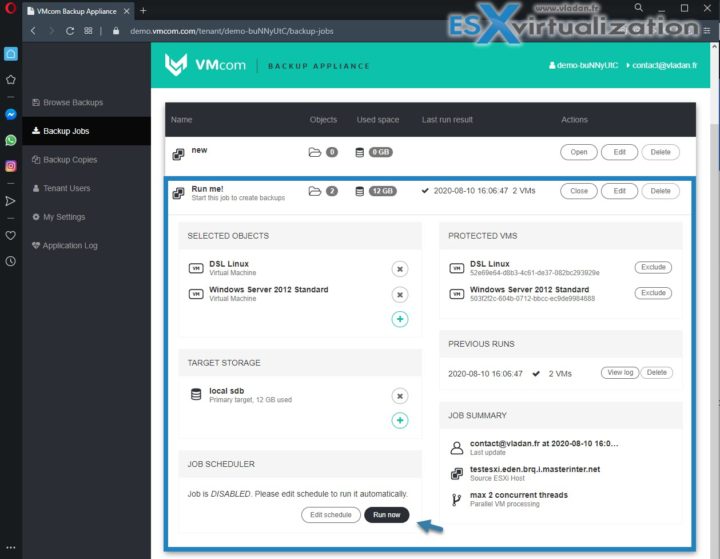Add a new selected object with plus icon
720x559 pixels.
pyautogui.click(x=400, y=319)
